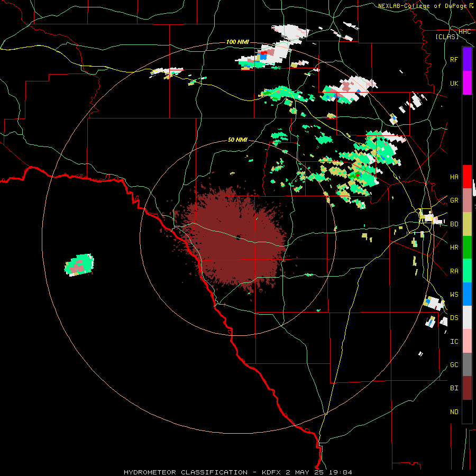Click the GC legend label
This screenshot has width=476, height=476.
point(454,365)
